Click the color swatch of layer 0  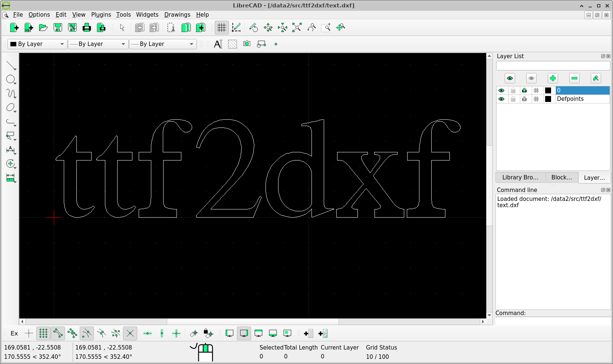(x=548, y=90)
